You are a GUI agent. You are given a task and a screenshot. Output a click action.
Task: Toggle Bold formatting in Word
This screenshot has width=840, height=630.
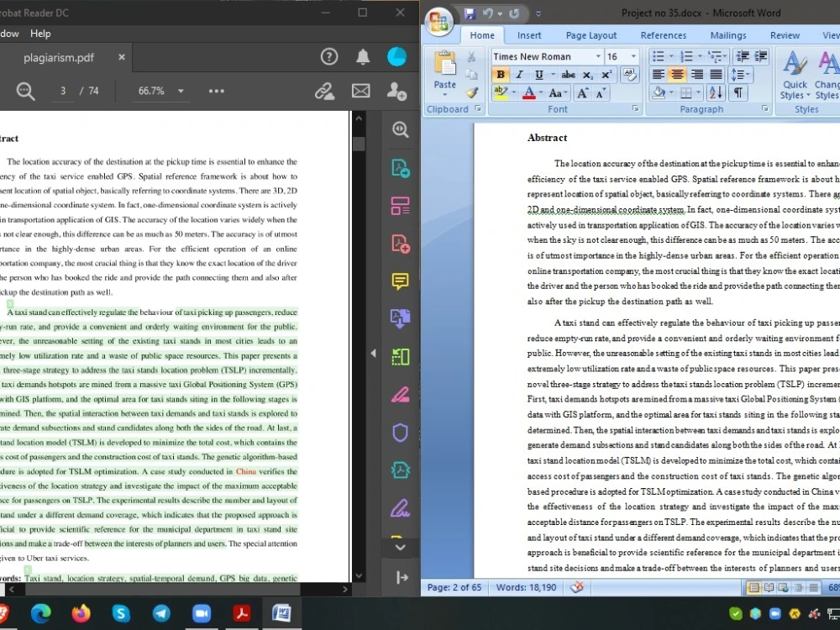tap(501, 75)
